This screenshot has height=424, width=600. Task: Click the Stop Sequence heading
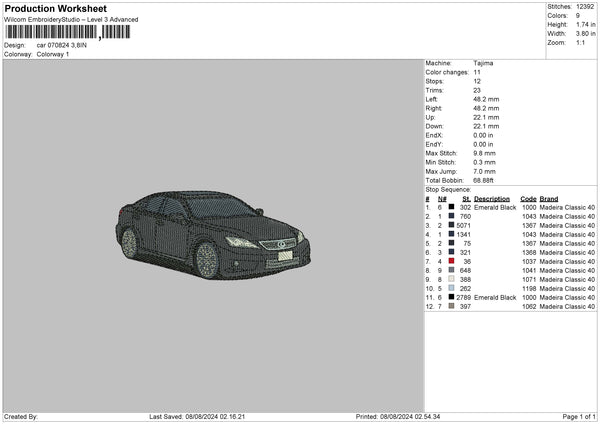[447, 188]
